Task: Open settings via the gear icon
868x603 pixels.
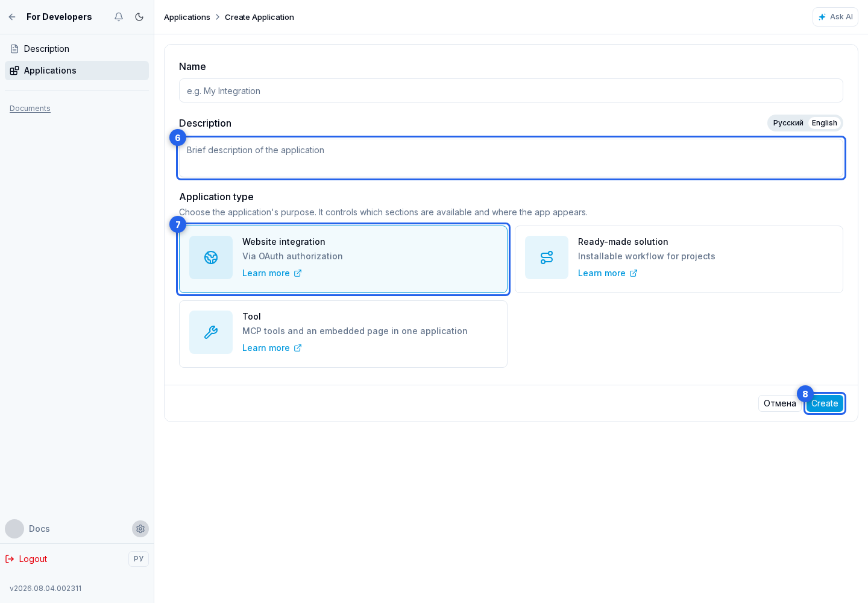Action: click(x=140, y=529)
